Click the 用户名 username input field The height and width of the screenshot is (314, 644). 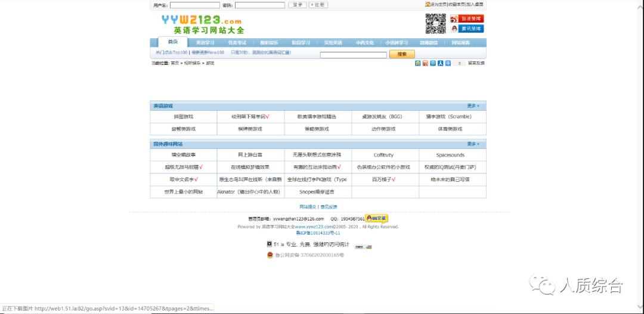coord(195,5)
